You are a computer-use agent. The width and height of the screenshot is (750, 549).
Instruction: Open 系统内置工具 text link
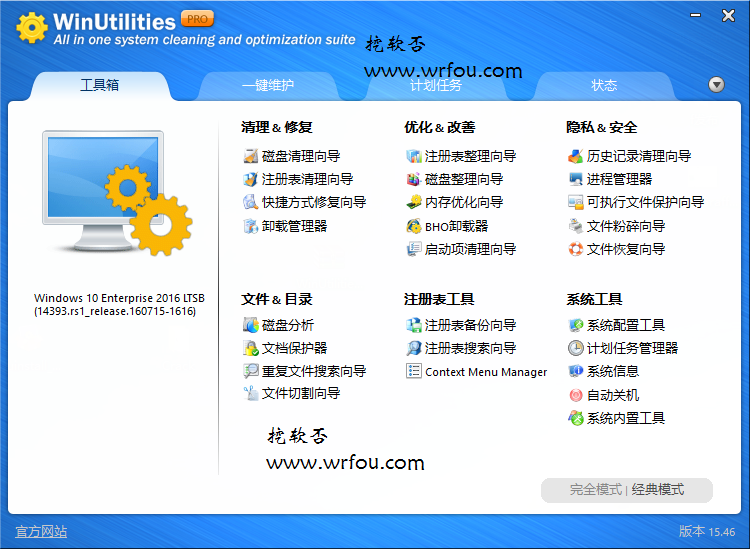[x=626, y=418]
